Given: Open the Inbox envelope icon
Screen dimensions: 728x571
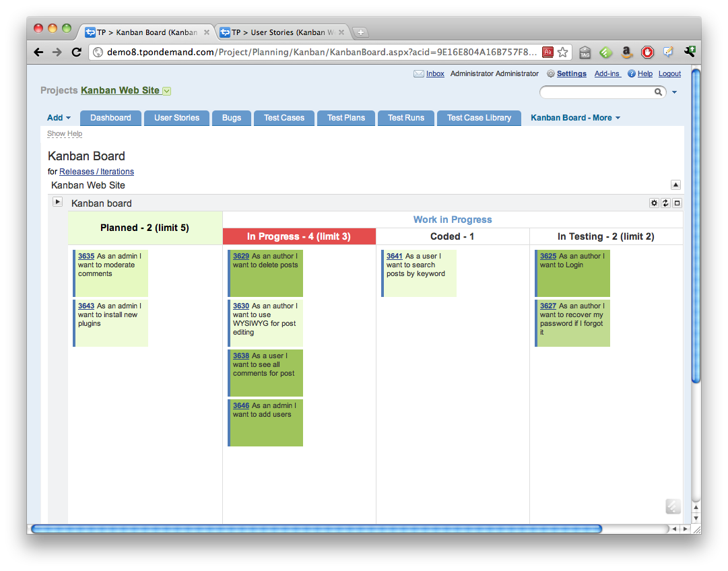Looking at the screenshot, I should 419,74.
